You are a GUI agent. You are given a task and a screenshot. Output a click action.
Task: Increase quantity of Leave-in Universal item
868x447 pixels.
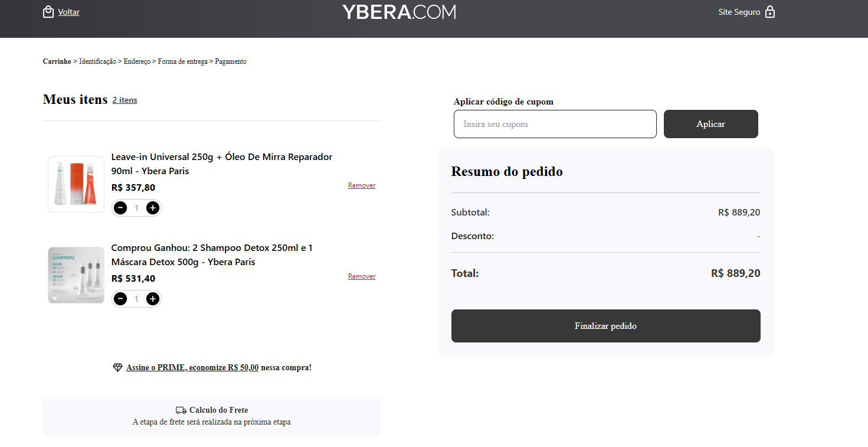click(153, 208)
